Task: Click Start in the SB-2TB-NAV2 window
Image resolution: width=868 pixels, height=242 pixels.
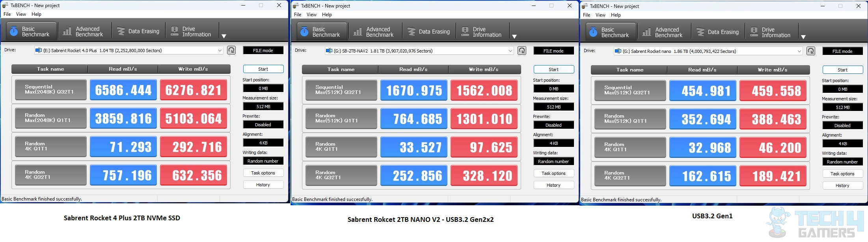Action: tap(554, 69)
